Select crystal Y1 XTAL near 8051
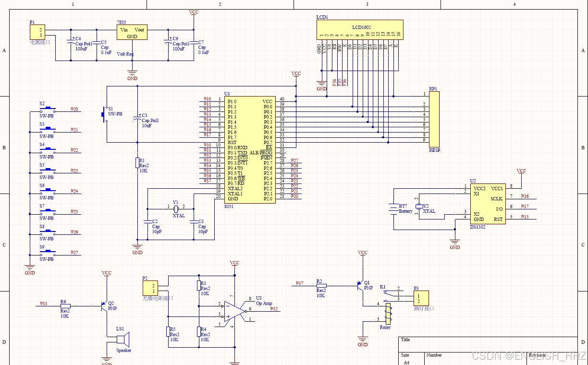 175,208
